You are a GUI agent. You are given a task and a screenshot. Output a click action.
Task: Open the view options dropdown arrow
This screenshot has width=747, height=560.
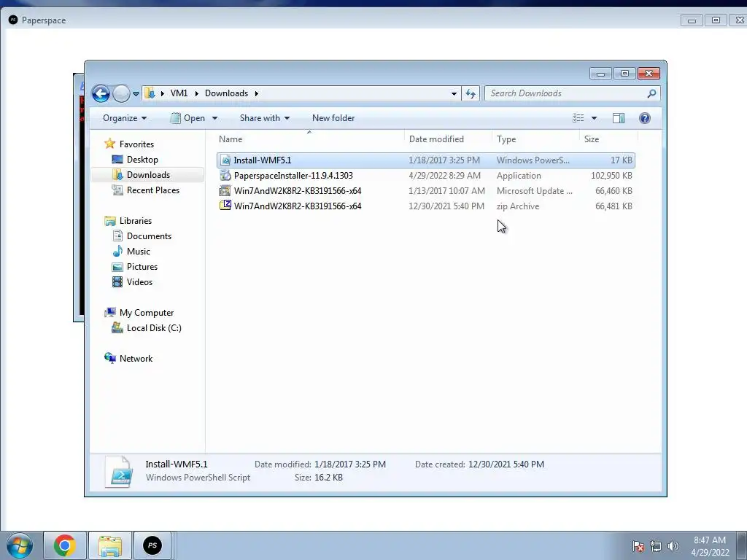(594, 118)
